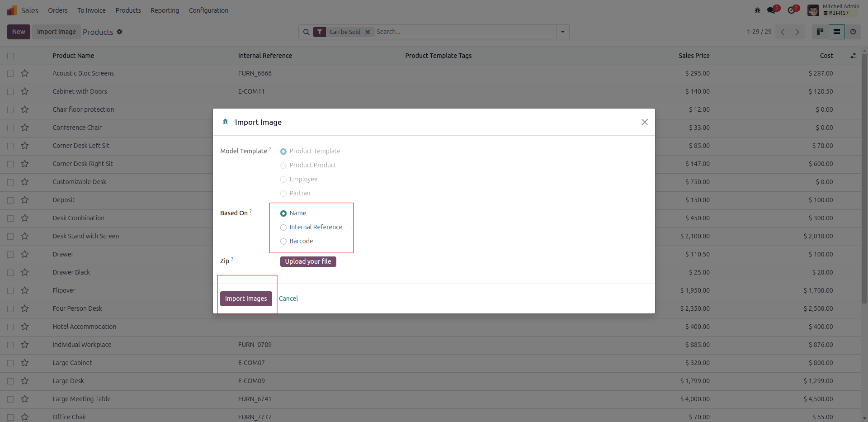Choose the Name radio under Based On
The width and height of the screenshot is (868, 422).
click(283, 213)
